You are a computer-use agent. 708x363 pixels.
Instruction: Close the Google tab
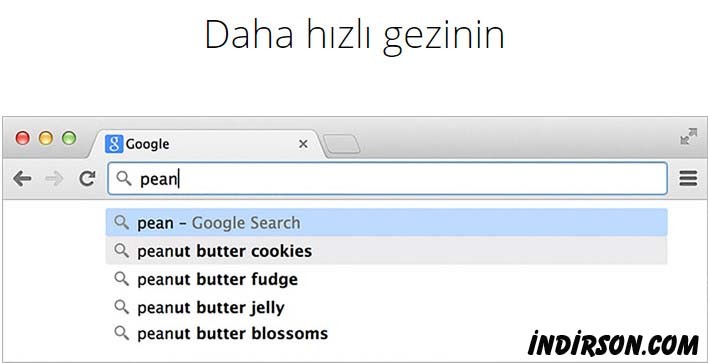pos(303,144)
